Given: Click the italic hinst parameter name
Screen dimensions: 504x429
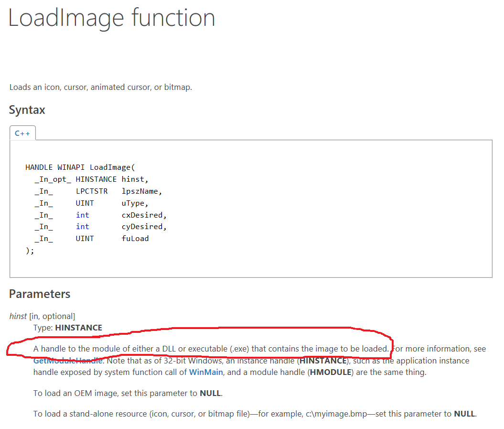Looking at the screenshot, I should [x=18, y=316].
